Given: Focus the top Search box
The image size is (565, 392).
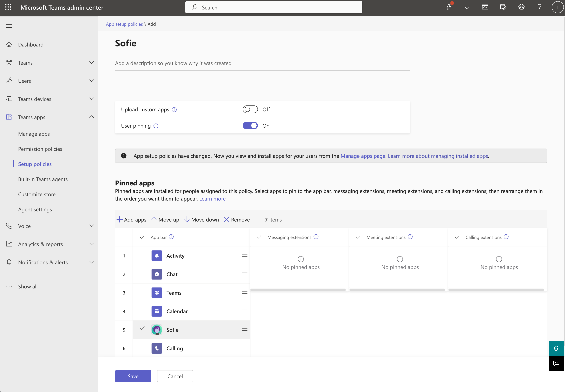Looking at the screenshot, I should click(x=273, y=7).
